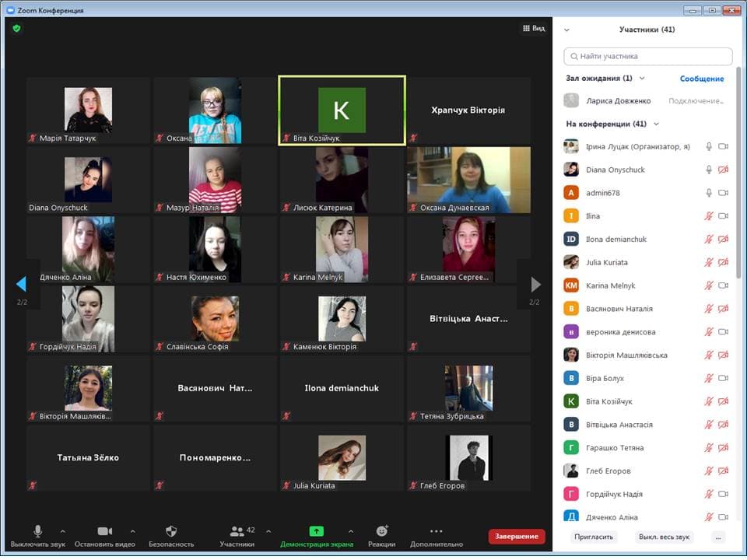Viewport: 747px width, 560px height.
Task: Click microphone icon for Diana Onyschuck row
Action: 708,170
